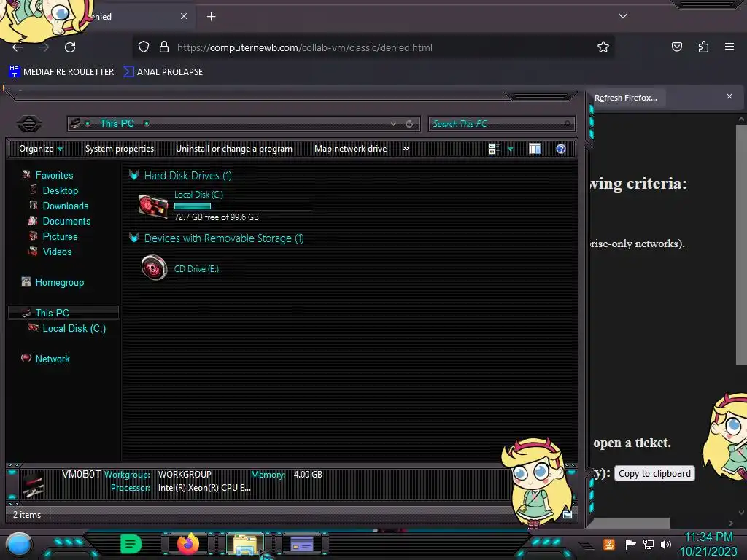Click the details pane computer icon
Image resolution: width=747 pixels, height=560 pixels.
pyautogui.click(x=34, y=485)
